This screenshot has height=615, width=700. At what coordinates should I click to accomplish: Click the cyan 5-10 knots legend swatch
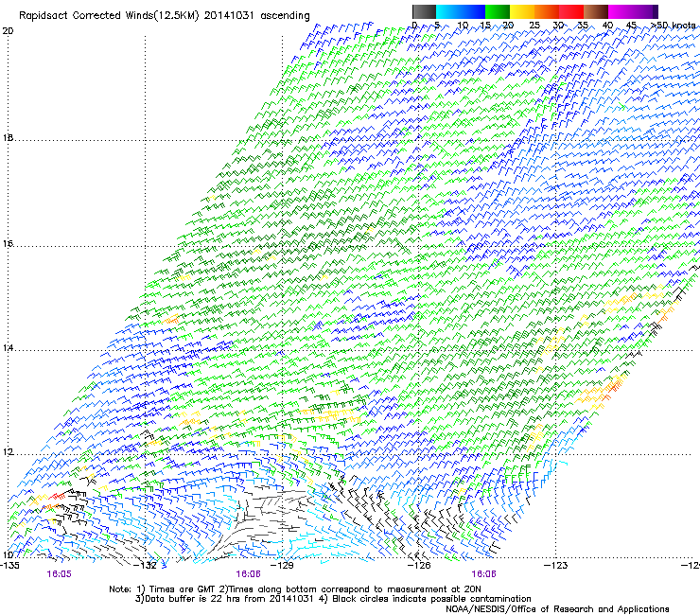448,11
